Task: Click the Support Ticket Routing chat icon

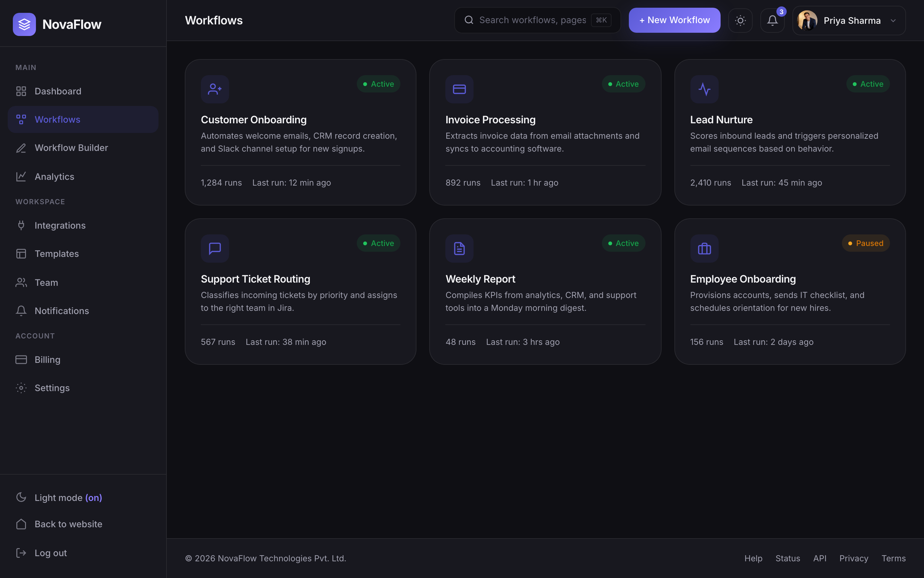Action: (215, 249)
